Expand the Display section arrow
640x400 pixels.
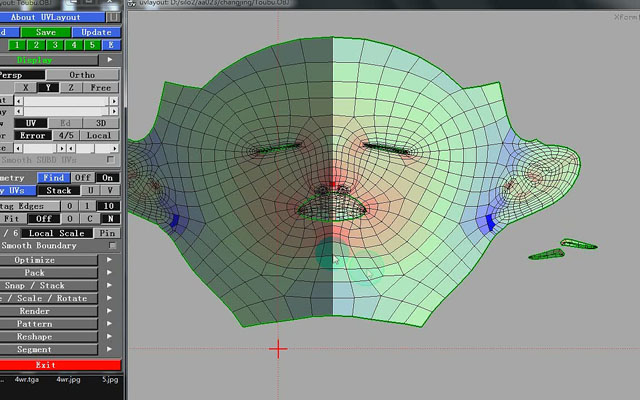109,60
